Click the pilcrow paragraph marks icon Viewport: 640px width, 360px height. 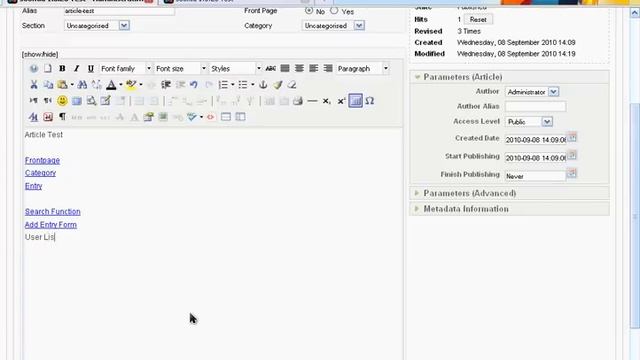[x=62, y=117]
